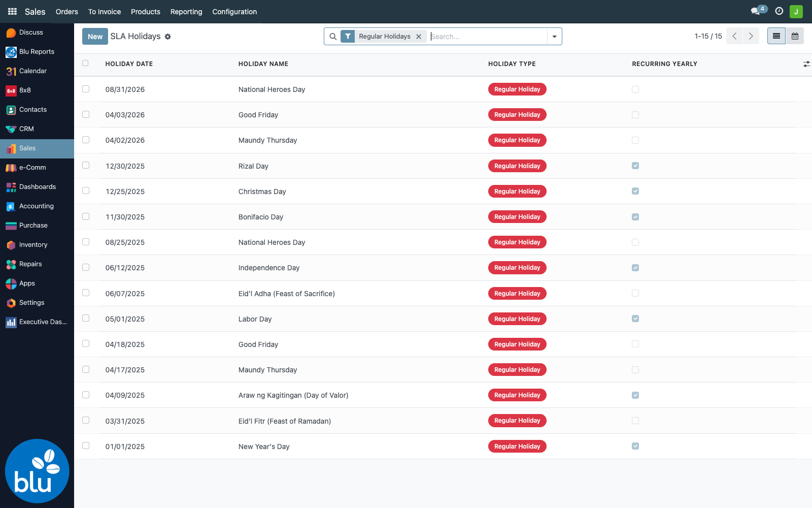Open the Reporting menu
The width and height of the screenshot is (812, 508).
186,12
